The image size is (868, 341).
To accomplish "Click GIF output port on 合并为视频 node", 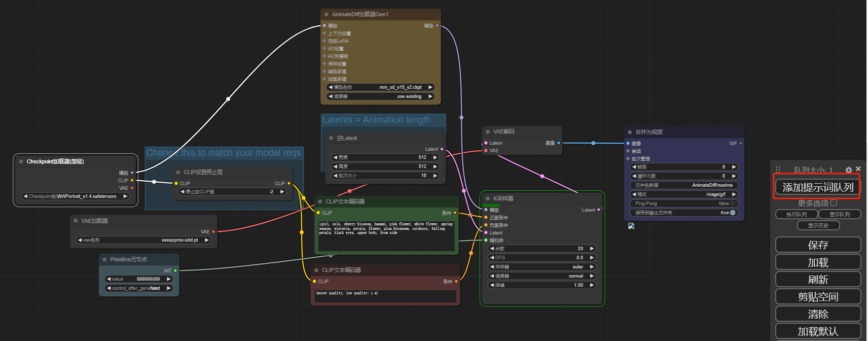I will click(x=741, y=144).
